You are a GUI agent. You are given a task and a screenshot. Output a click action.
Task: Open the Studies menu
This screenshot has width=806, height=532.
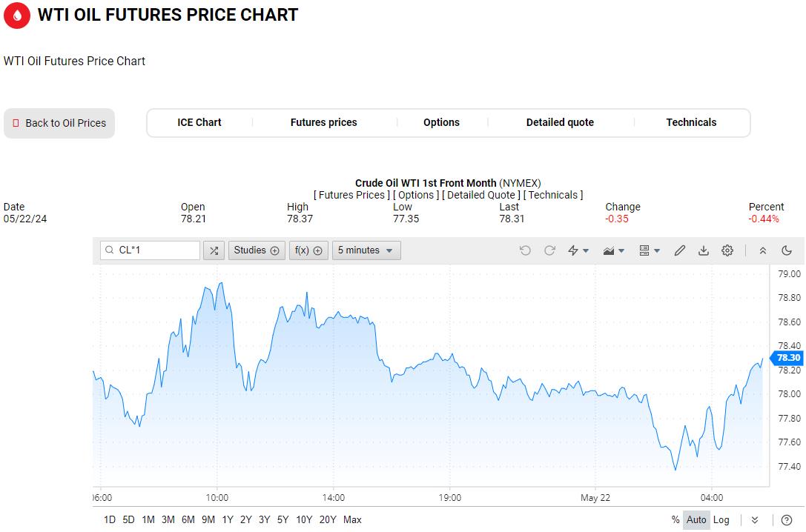pyautogui.click(x=257, y=250)
